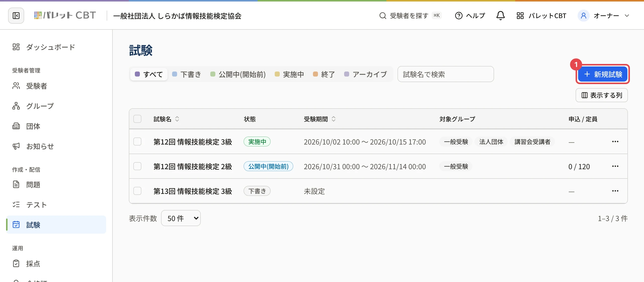Screen dimensions: 644x282
Task: Click the owner avatar icon
Action: pos(584,16)
